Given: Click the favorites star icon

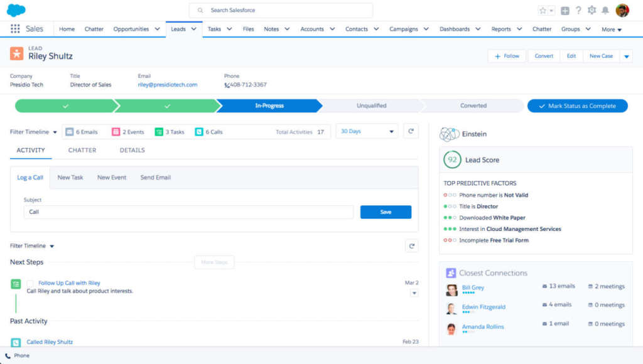Looking at the screenshot, I should (543, 11).
